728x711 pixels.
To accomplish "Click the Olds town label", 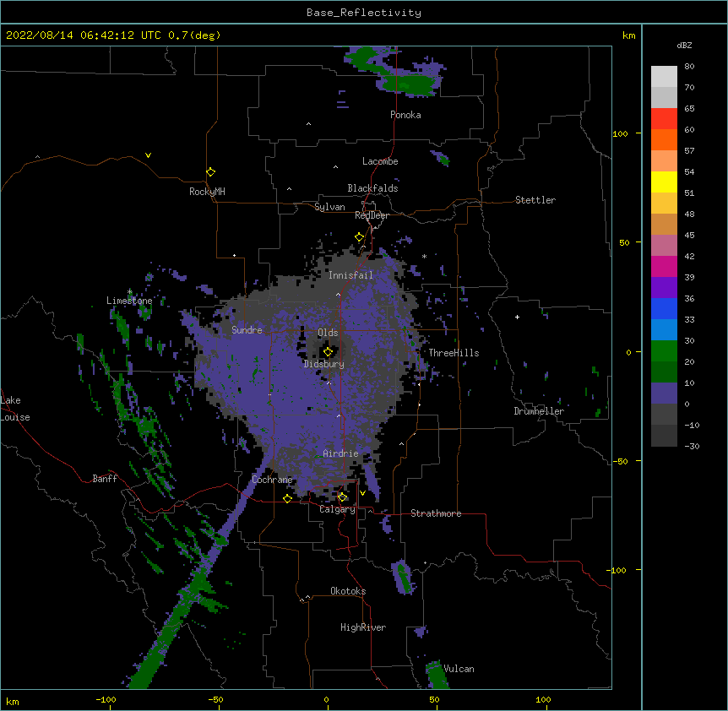I will point(328,333).
